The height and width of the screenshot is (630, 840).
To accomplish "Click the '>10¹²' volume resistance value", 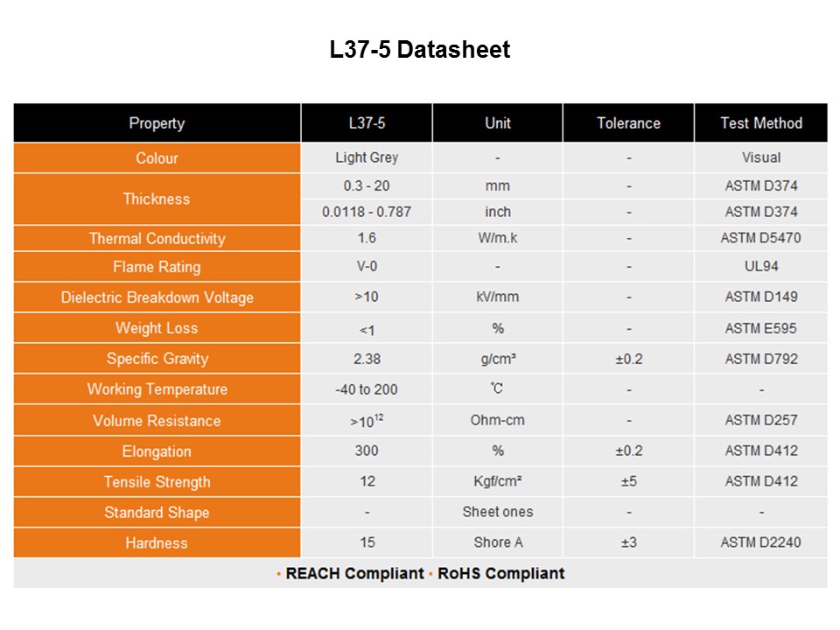I will coord(367,421).
